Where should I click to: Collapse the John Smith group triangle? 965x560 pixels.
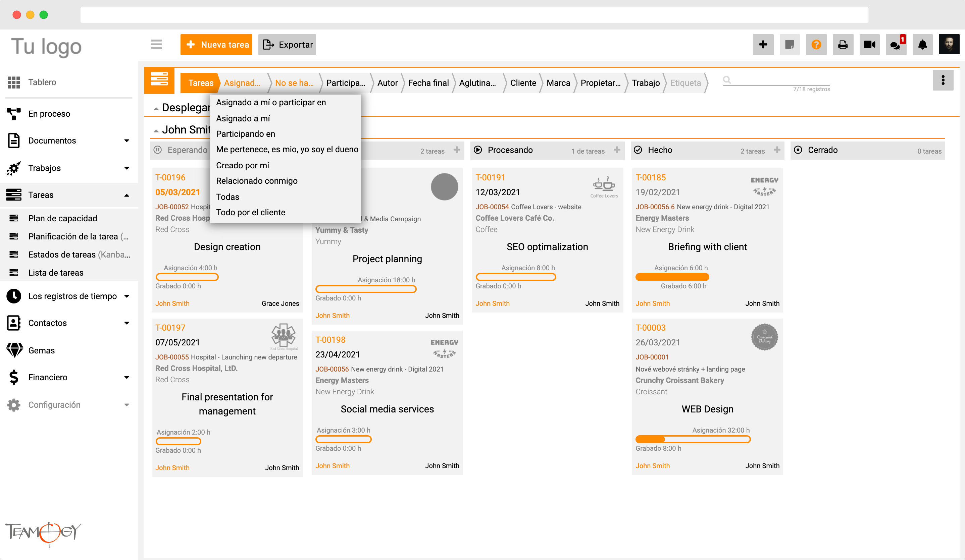point(156,131)
